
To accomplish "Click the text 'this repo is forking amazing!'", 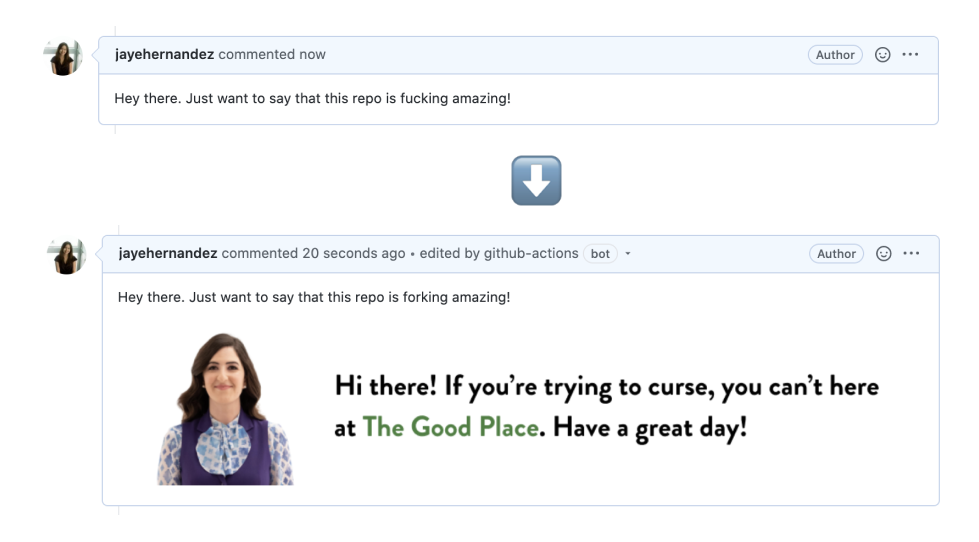I will coord(418,297).
